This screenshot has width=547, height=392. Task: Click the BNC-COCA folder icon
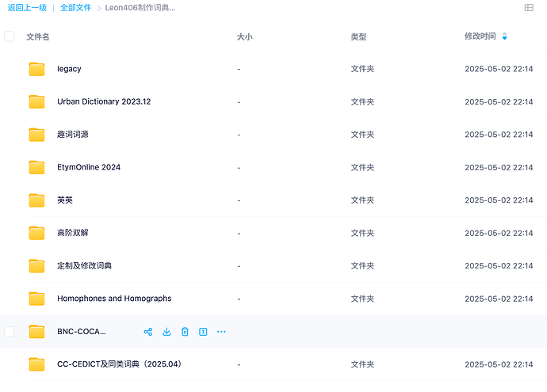tap(36, 331)
